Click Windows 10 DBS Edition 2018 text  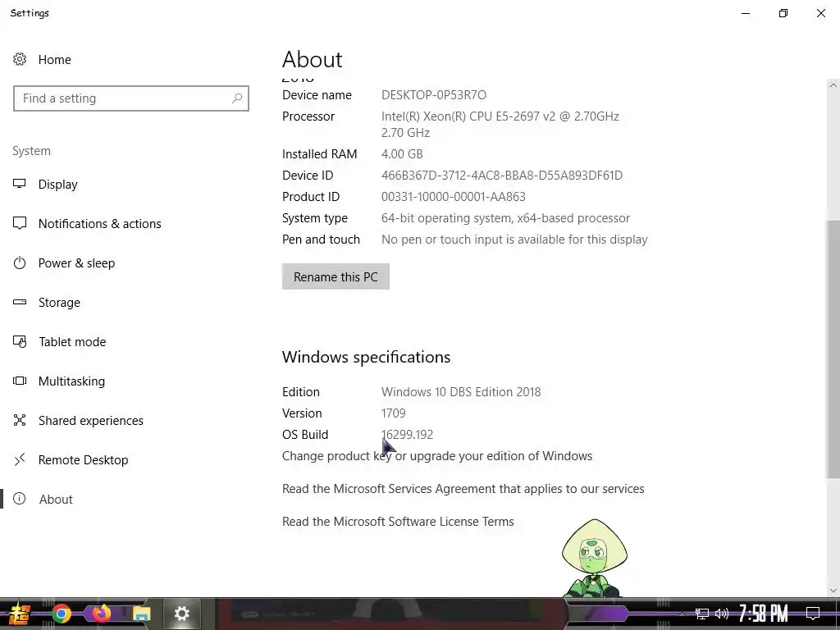461,391
